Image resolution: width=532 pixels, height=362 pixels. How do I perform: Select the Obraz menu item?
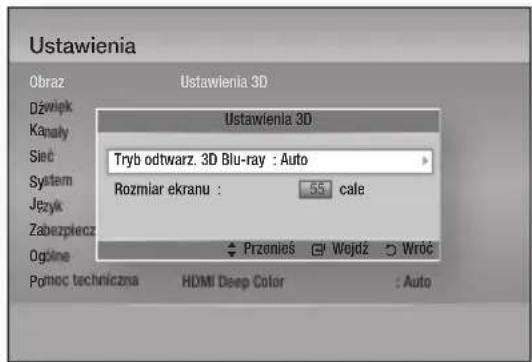47,82
